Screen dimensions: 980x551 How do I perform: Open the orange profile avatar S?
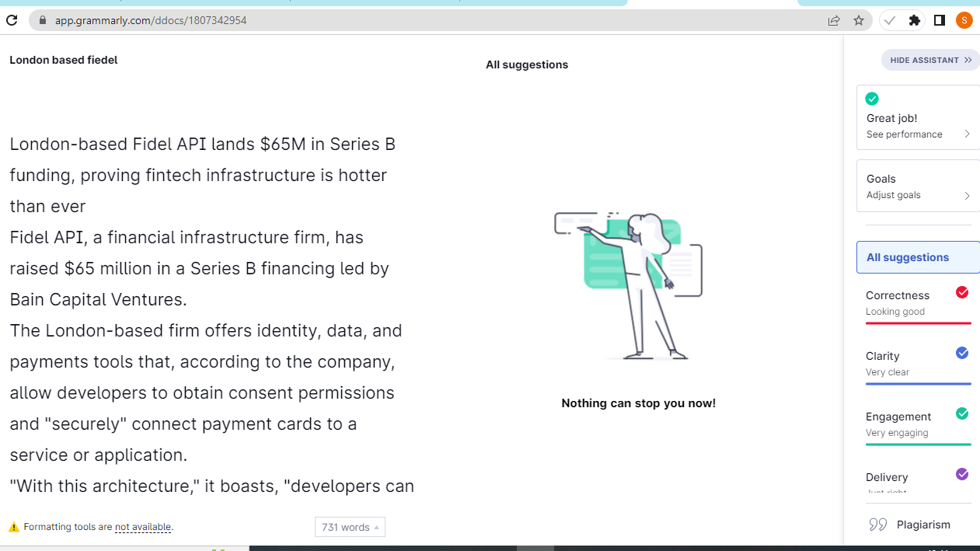coord(964,20)
